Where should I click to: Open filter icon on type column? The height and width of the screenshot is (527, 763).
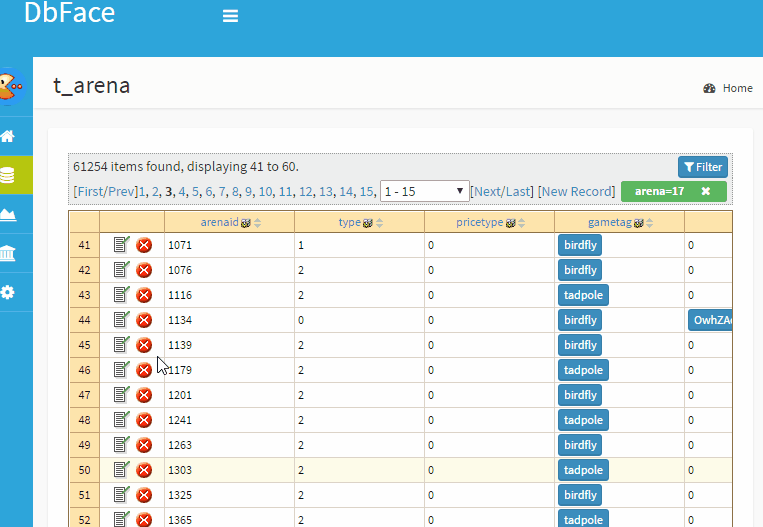point(368,223)
